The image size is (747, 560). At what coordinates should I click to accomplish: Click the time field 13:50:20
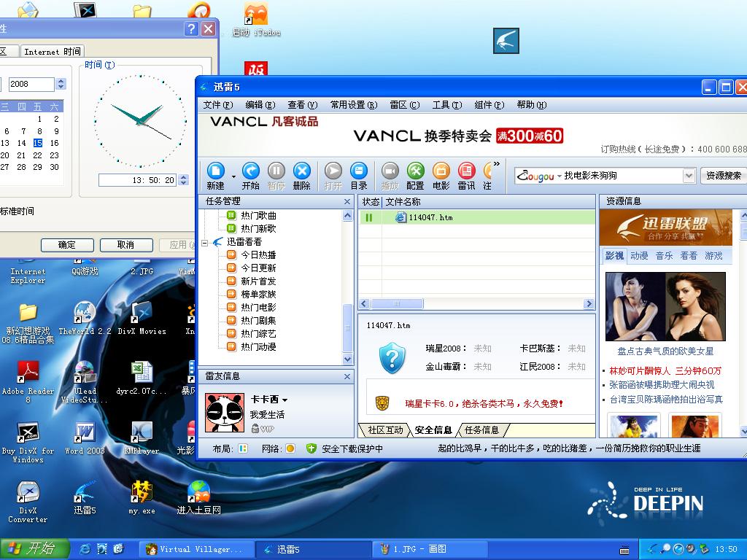pyautogui.click(x=138, y=180)
